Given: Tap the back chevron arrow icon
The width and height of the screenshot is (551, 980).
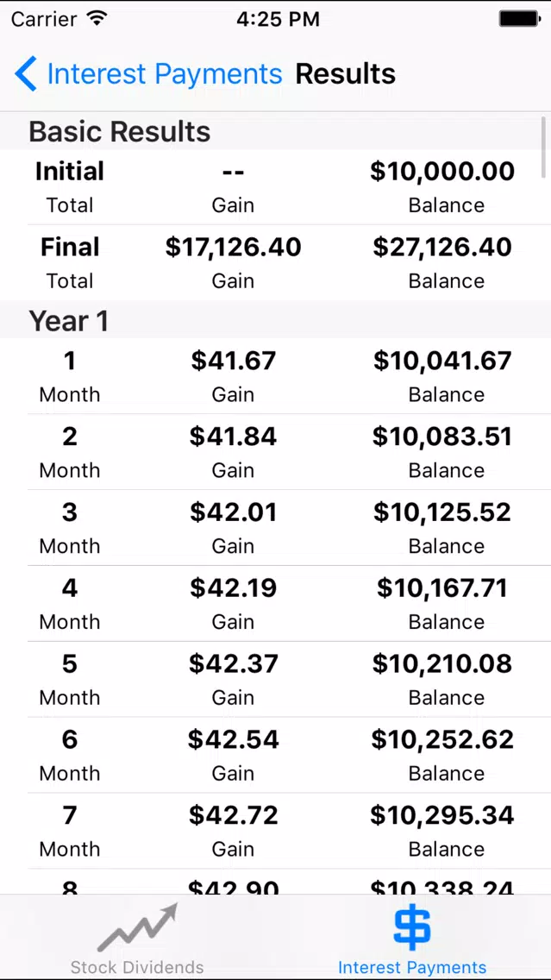Looking at the screenshot, I should pyautogui.click(x=26, y=73).
